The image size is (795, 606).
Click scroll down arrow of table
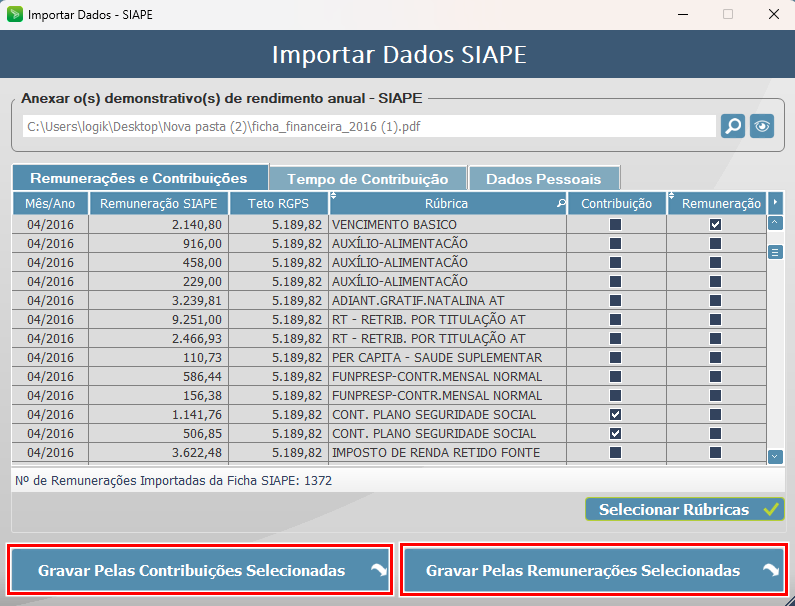[x=775, y=457]
